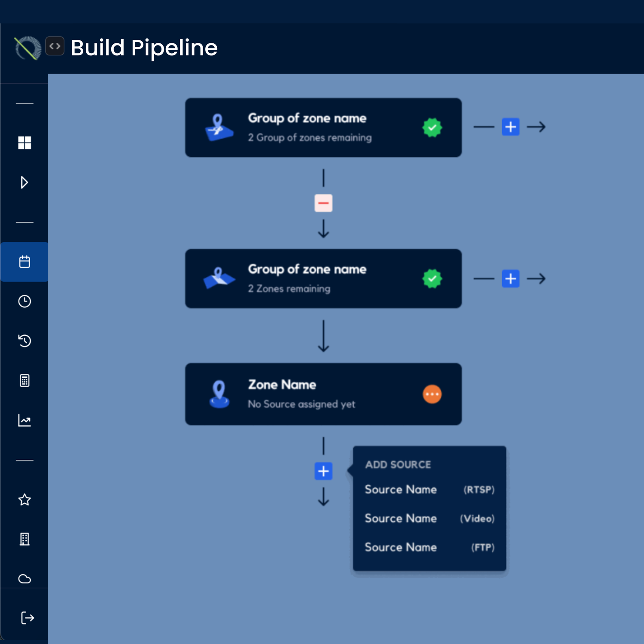
Task: Click the 'No Source assigned yet' text
Action: 301,404
